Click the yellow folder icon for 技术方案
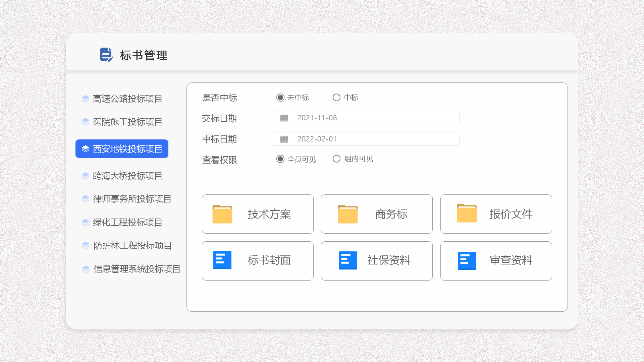This screenshot has width=644, height=362. coord(222,214)
